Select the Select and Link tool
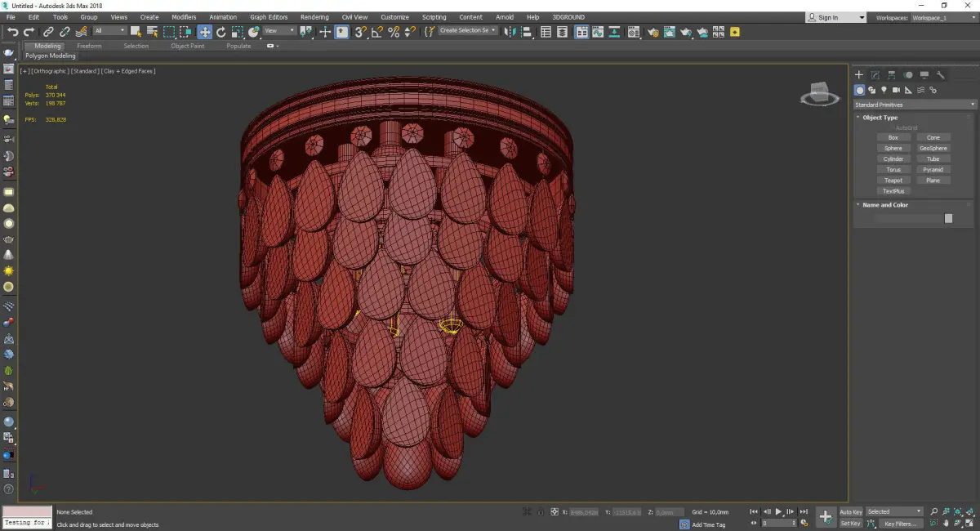The width and height of the screenshot is (980, 531). [x=48, y=32]
